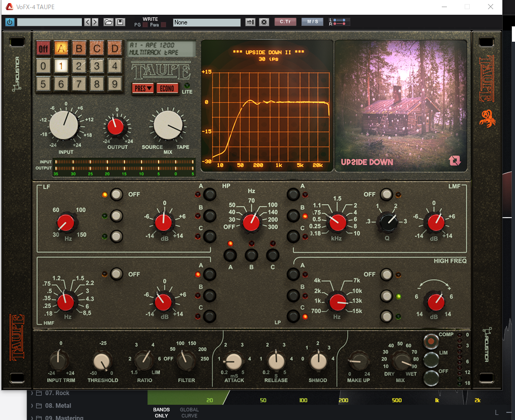Click the Upside Down cabin thumbnail

click(401, 106)
